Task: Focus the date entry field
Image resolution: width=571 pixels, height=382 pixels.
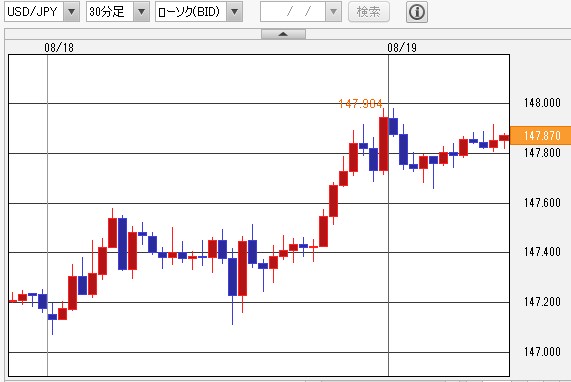Action: pos(293,12)
